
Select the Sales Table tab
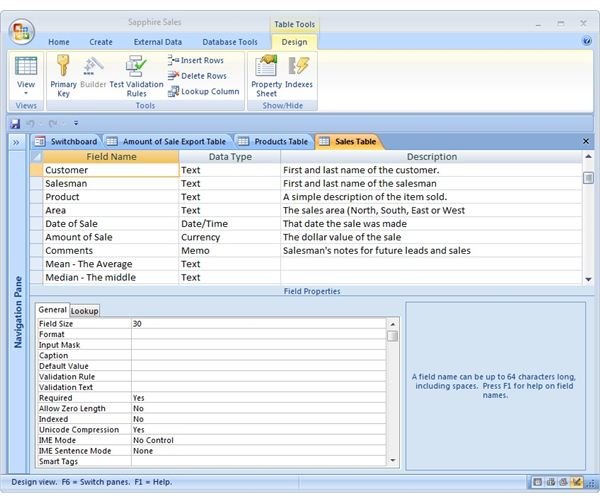[x=348, y=142]
